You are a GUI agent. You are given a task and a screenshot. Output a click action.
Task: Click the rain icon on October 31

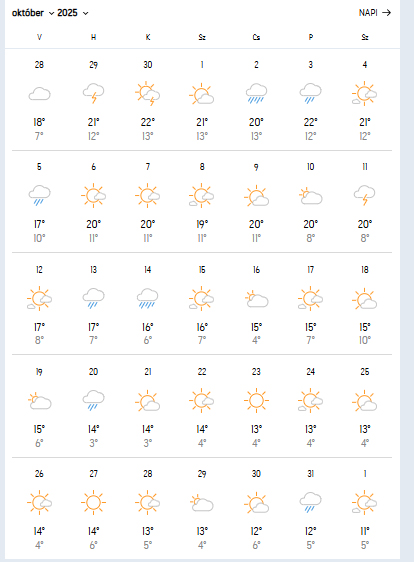coord(310,502)
